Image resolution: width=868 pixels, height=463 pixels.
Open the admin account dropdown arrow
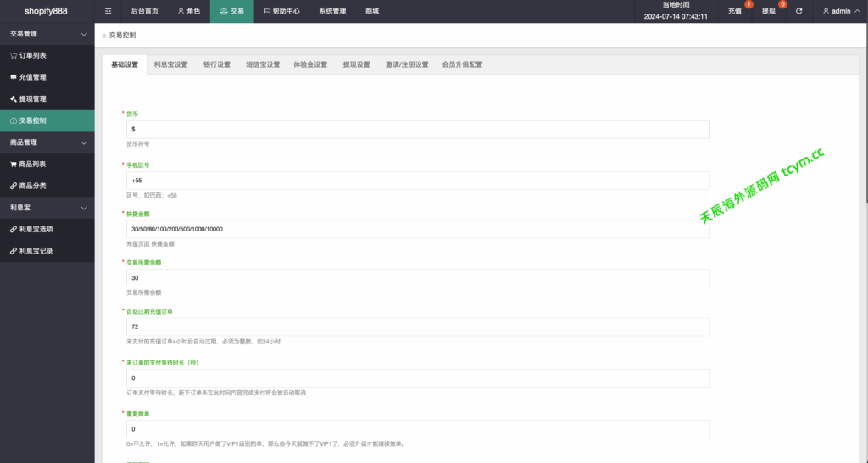858,11
